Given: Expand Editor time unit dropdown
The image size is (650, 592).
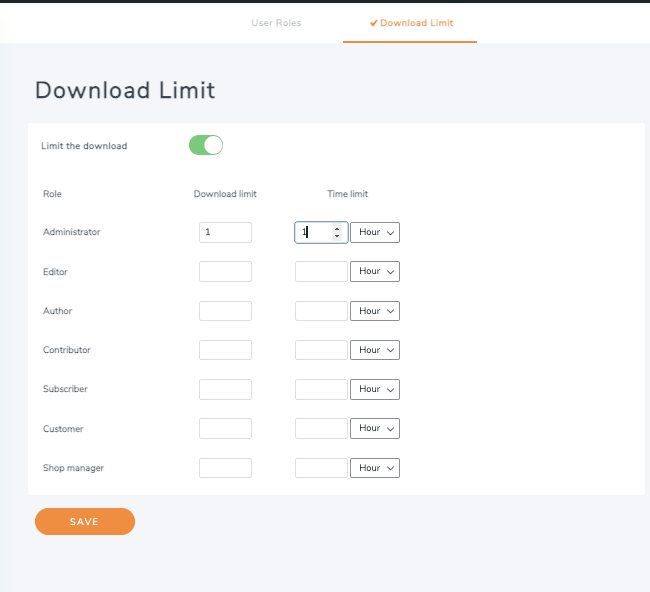Looking at the screenshot, I should (x=375, y=271).
